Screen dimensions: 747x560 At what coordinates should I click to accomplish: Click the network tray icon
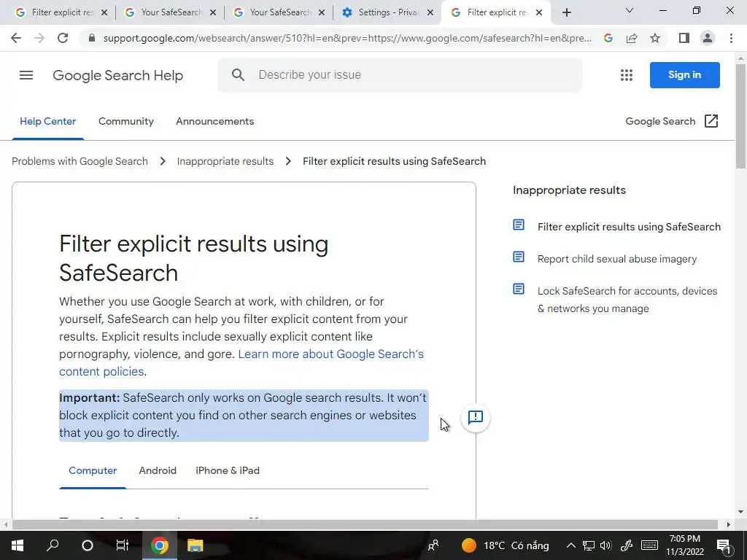click(589, 545)
